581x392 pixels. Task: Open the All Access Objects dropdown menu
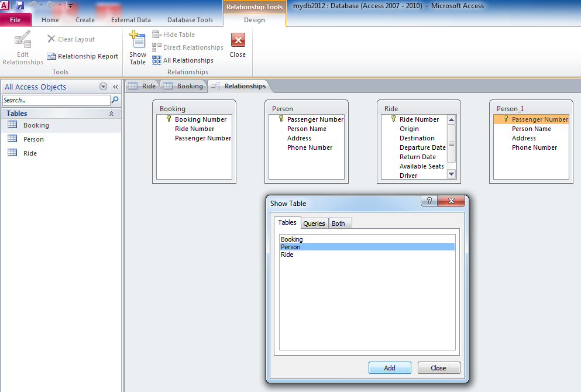point(104,87)
